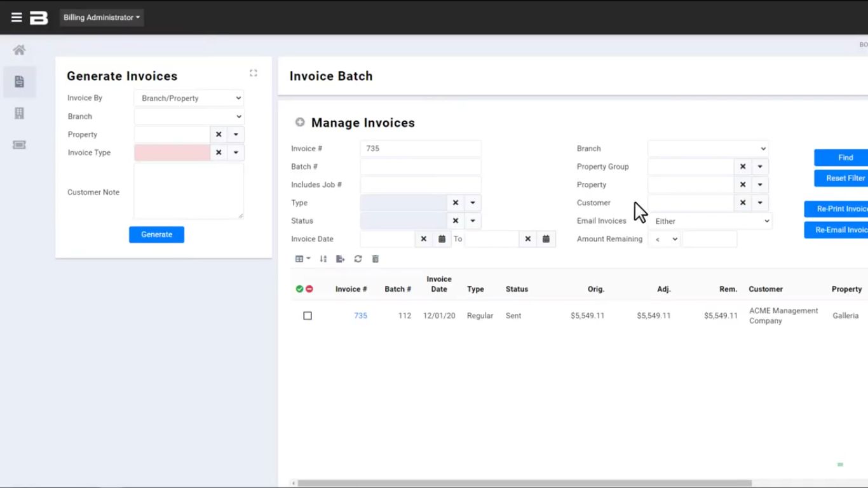
Task: Click the trash delete icon in toolbar
Action: tap(376, 259)
